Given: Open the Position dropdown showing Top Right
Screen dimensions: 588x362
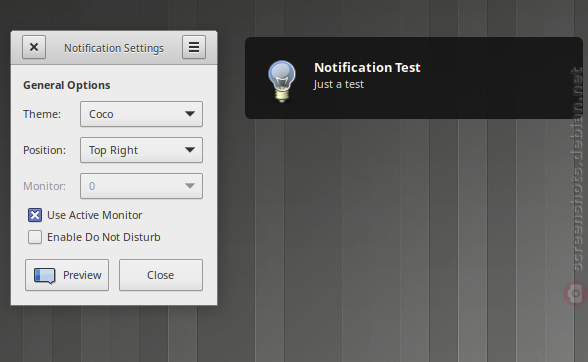Looking at the screenshot, I should [x=141, y=150].
